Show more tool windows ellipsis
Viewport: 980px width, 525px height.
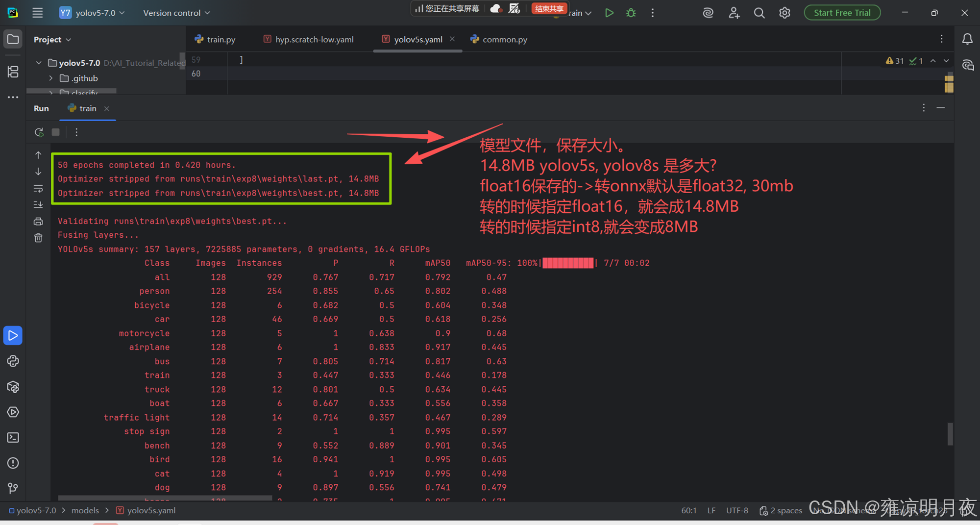[x=13, y=97]
